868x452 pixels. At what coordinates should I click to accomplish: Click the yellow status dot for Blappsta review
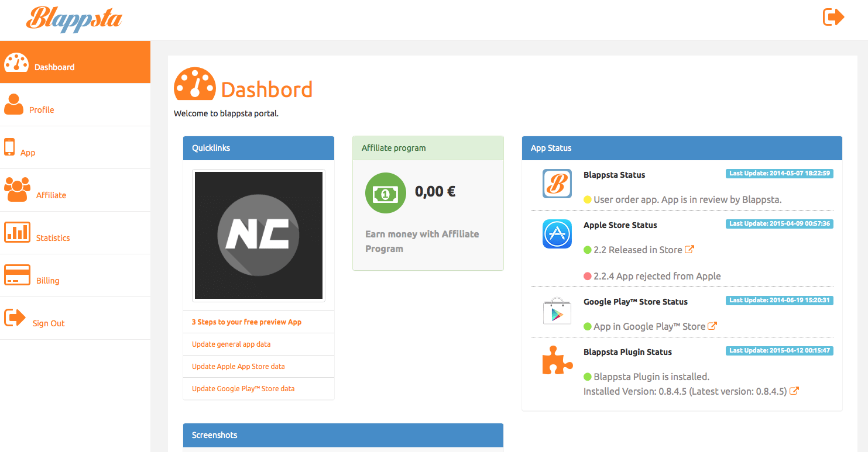(x=588, y=200)
